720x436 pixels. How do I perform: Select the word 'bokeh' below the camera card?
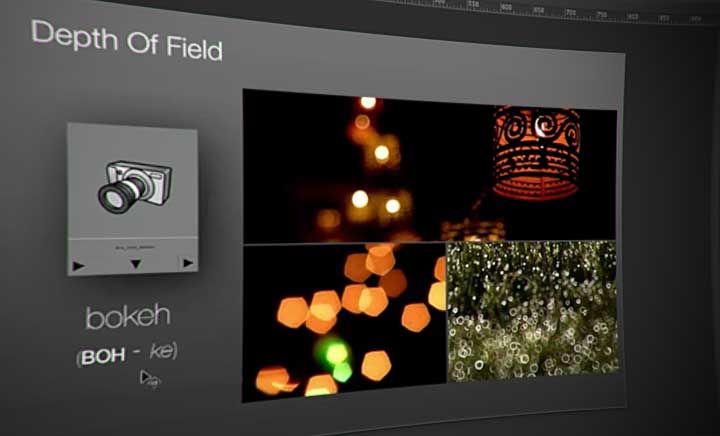tap(128, 317)
